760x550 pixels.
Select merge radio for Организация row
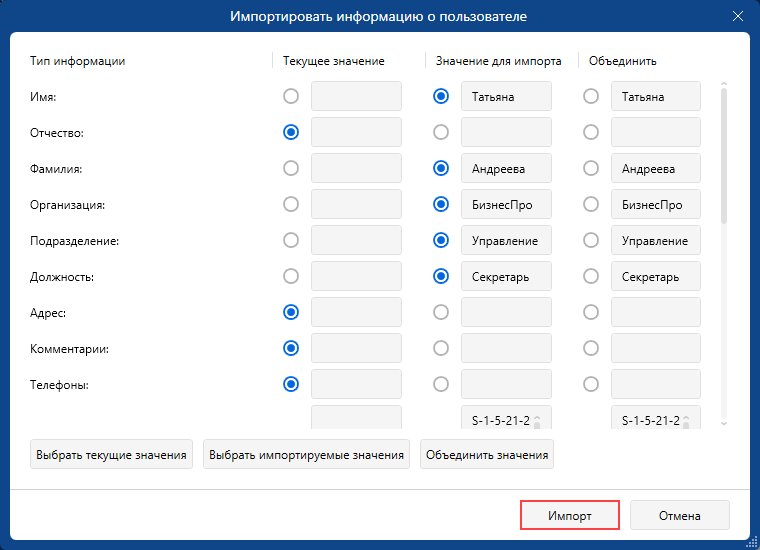[591, 204]
